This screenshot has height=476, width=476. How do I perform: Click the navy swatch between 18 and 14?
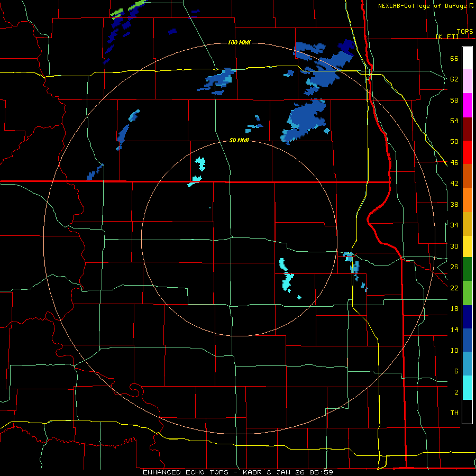(467, 317)
